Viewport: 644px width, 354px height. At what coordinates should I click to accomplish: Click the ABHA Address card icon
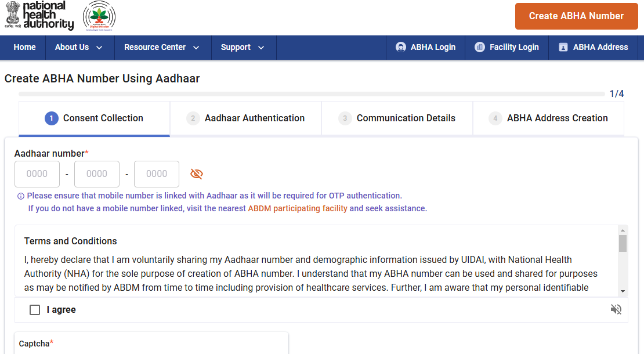coord(563,47)
